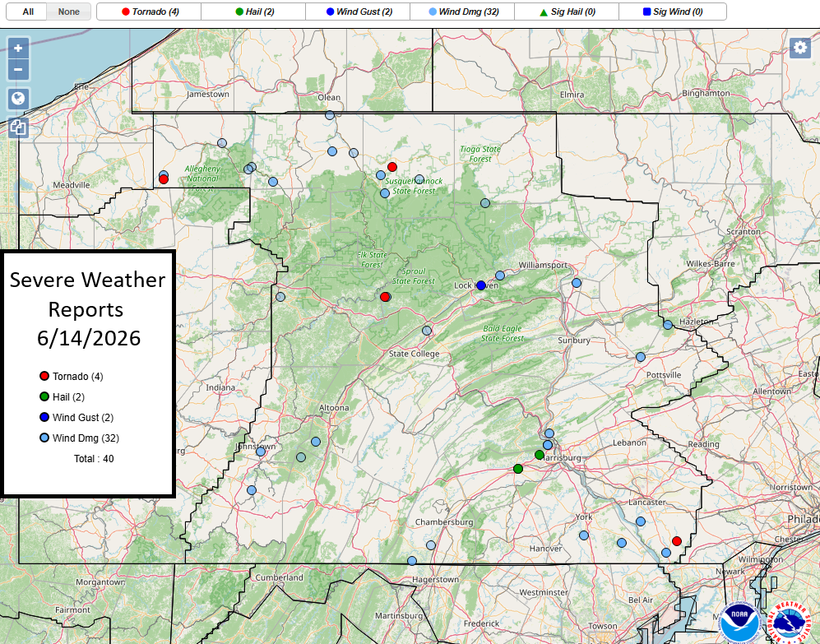Toggle the Hail (2) filter

[x=254, y=12]
